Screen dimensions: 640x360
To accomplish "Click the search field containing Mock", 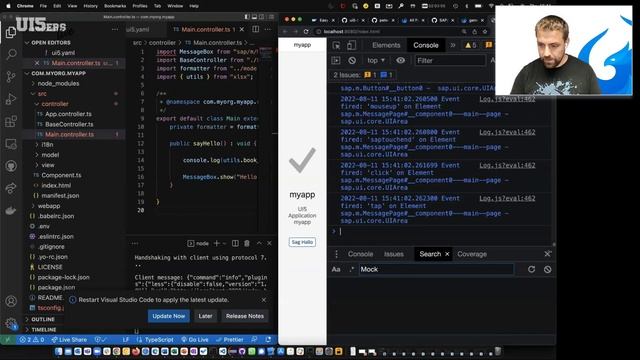I will (x=436, y=269).
